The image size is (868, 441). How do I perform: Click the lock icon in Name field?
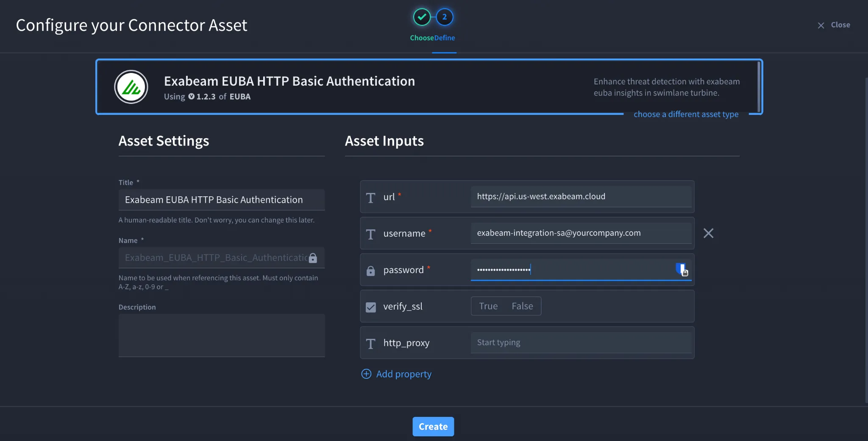click(x=313, y=258)
